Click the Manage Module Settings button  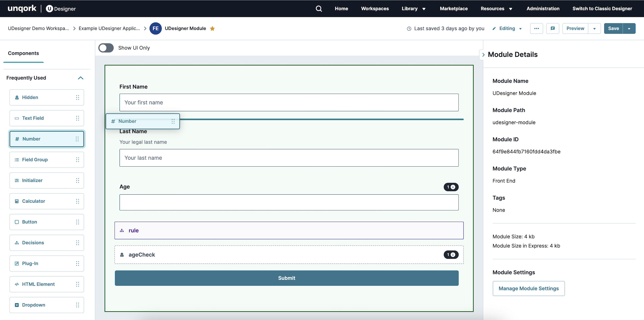tap(529, 288)
